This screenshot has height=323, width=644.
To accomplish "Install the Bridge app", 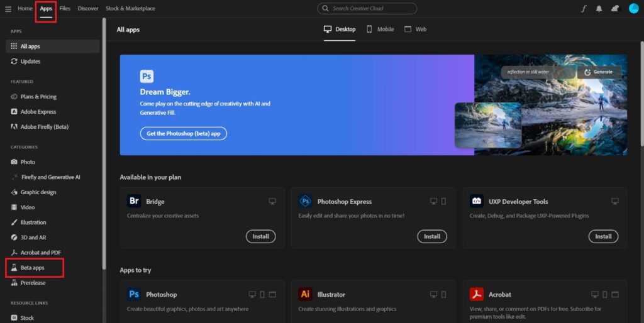I will (260, 236).
